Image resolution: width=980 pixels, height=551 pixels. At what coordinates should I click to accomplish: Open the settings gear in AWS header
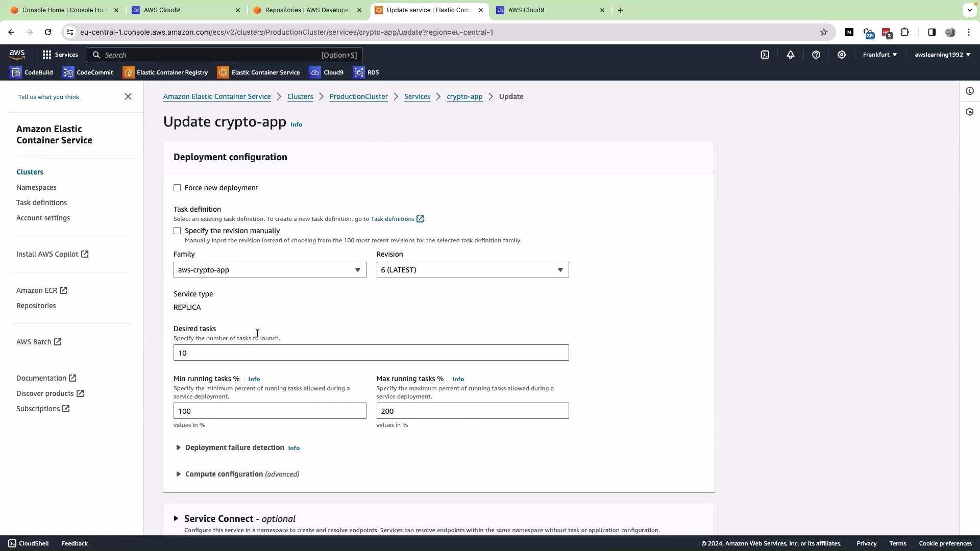842,55
